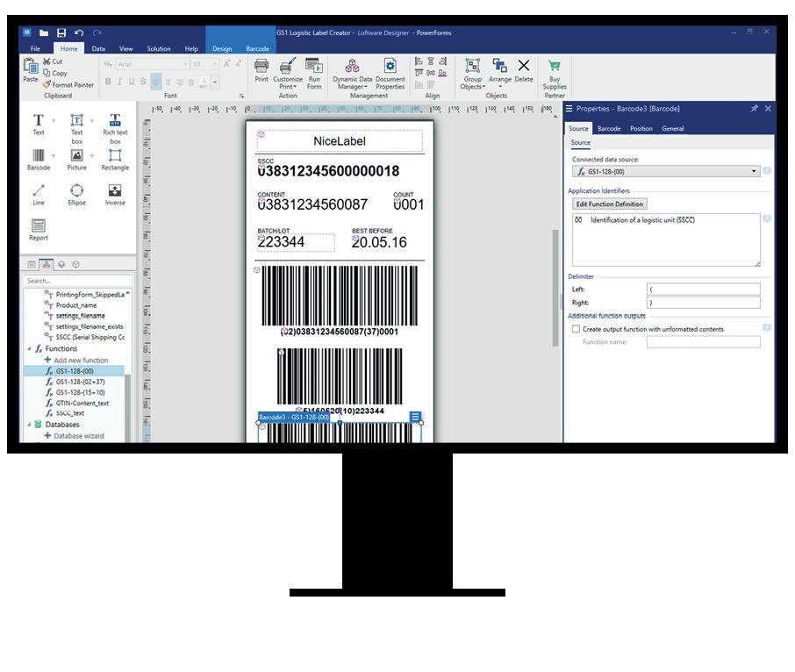This screenshot has width=795, height=672.
Task: Click the Save icon in title bar
Action: (61, 33)
